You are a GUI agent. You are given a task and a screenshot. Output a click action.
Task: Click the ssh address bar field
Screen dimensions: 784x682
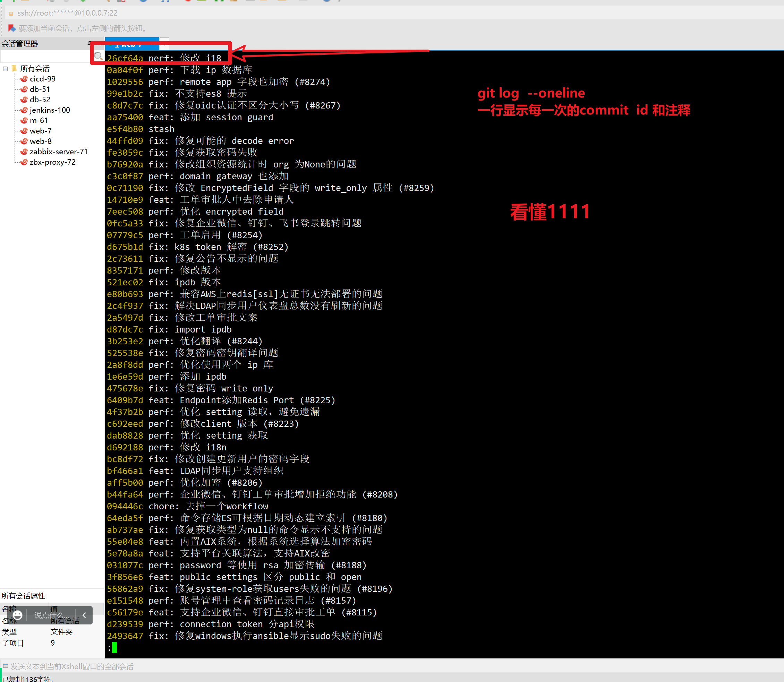tap(229, 13)
